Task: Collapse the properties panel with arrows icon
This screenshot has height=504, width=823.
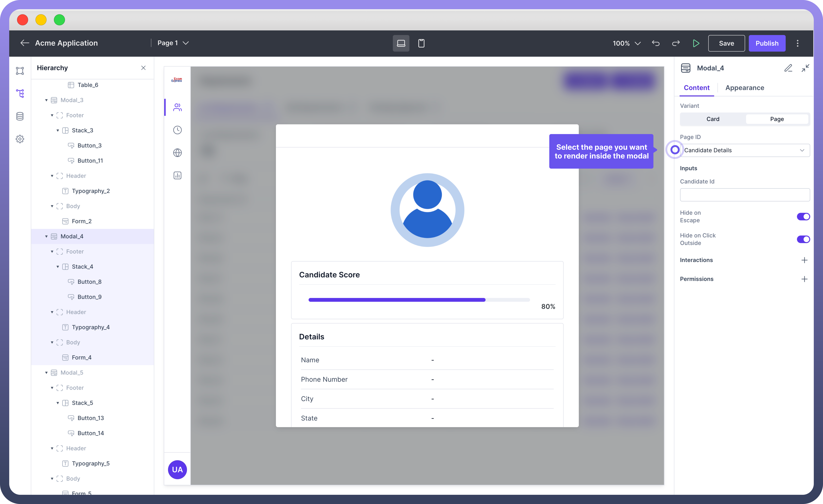Action: pos(805,68)
